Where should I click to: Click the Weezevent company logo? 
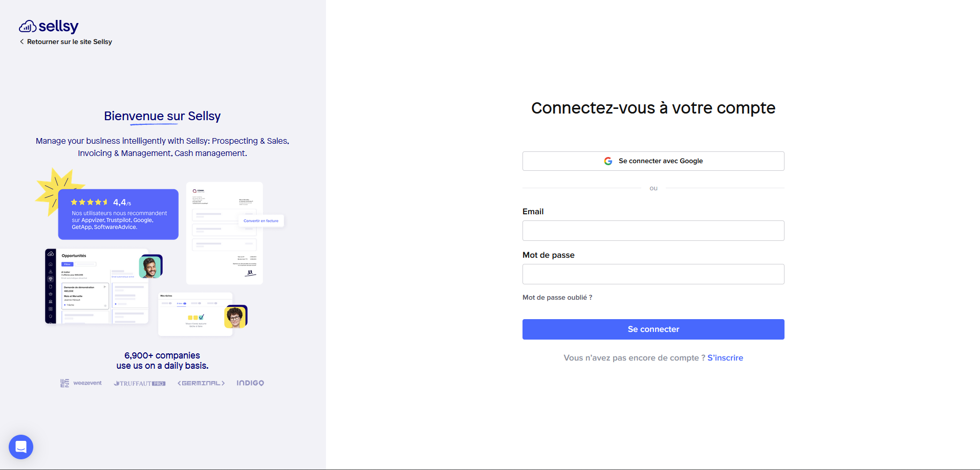(81, 383)
